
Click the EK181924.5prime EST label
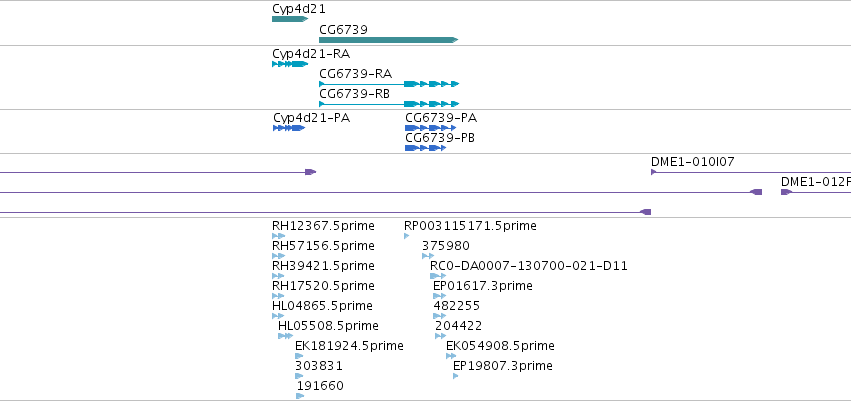click(349, 346)
